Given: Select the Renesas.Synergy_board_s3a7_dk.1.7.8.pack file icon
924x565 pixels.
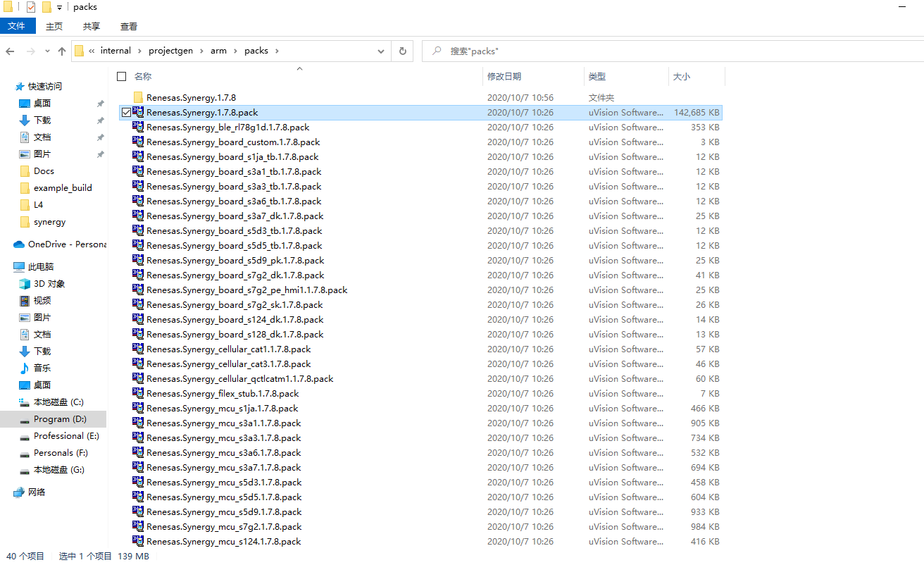Looking at the screenshot, I should [x=138, y=216].
